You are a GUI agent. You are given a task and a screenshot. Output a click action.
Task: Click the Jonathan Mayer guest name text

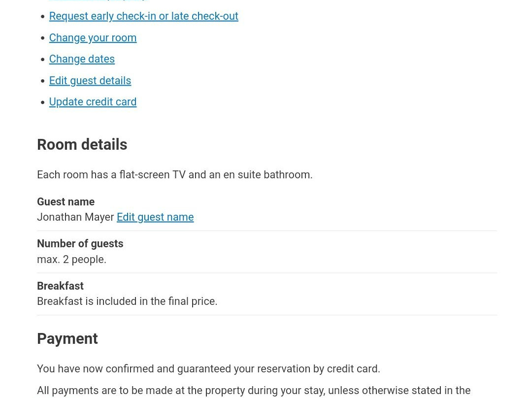coord(75,217)
